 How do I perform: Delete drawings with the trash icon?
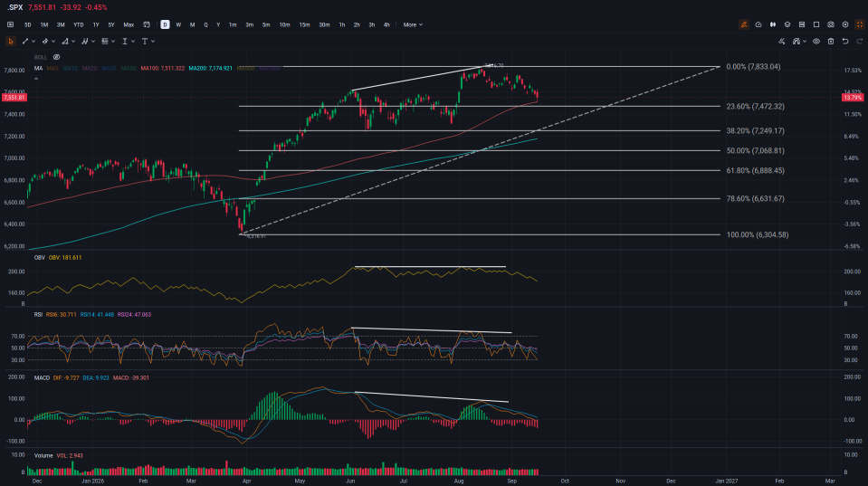coord(831,42)
